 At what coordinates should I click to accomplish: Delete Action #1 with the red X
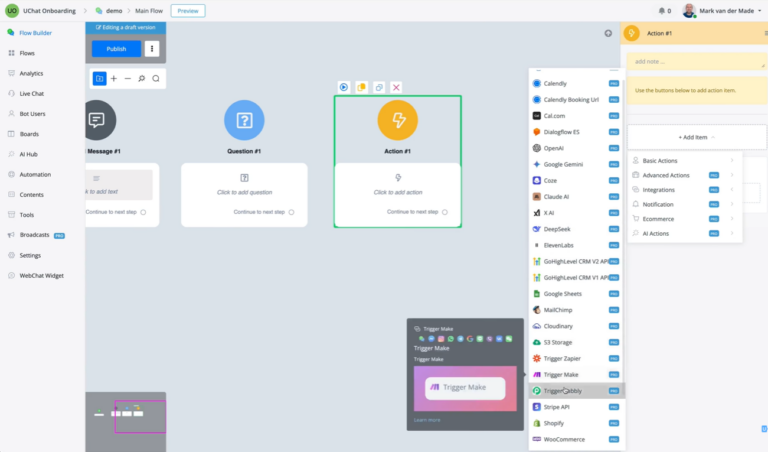point(396,87)
